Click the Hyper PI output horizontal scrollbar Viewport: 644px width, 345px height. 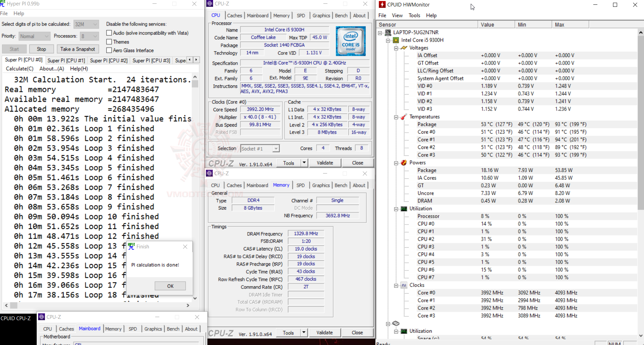tap(97, 305)
